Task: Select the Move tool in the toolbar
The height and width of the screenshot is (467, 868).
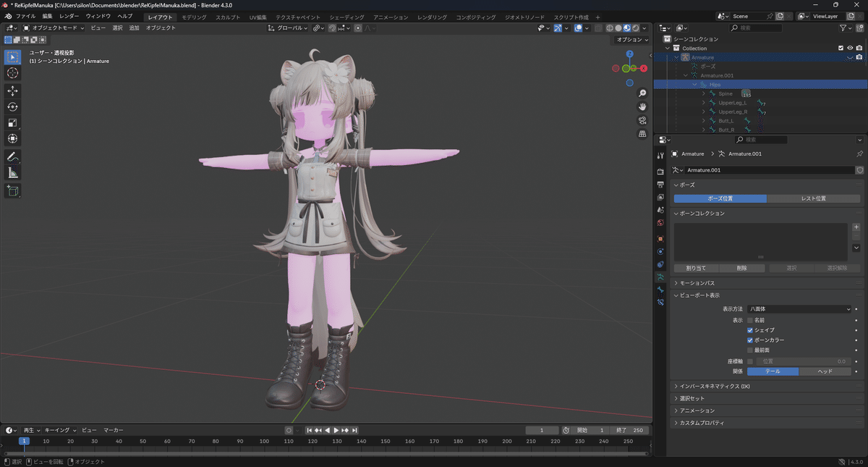Action: click(12, 91)
